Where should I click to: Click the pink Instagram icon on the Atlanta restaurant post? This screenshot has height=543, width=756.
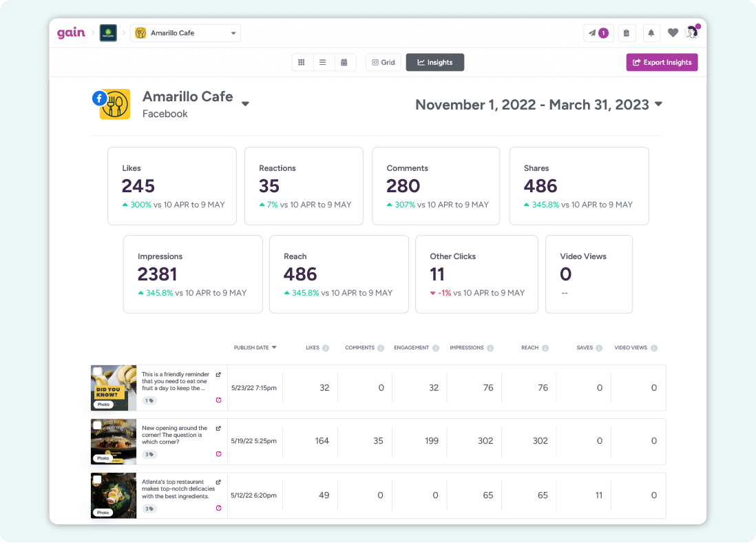tap(218, 508)
